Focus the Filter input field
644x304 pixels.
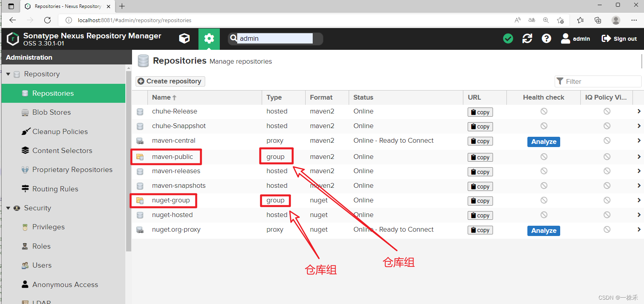(x=598, y=81)
